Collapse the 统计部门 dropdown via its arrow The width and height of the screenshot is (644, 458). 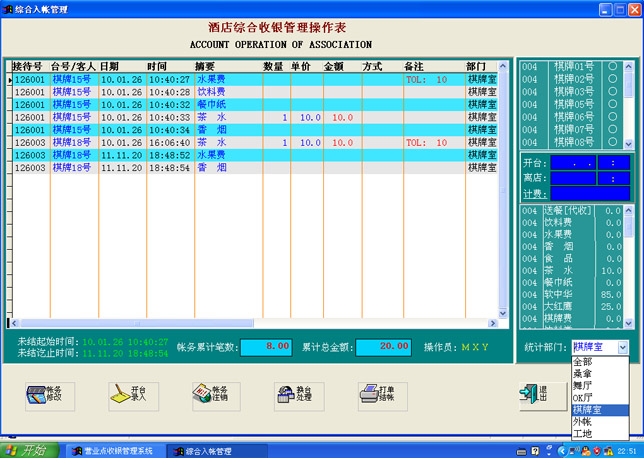pos(622,347)
